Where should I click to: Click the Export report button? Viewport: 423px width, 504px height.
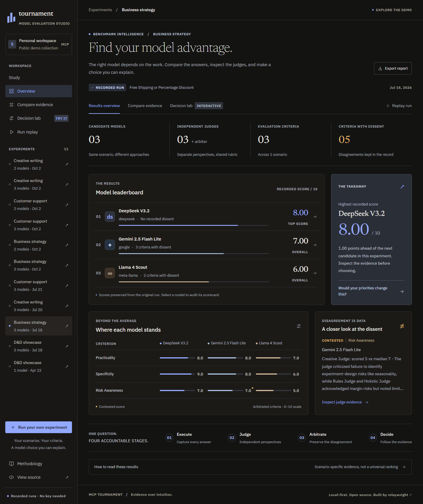[393, 69]
